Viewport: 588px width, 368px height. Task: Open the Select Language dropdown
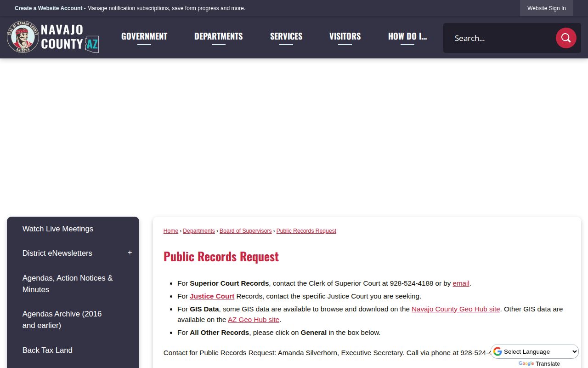pos(535,351)
